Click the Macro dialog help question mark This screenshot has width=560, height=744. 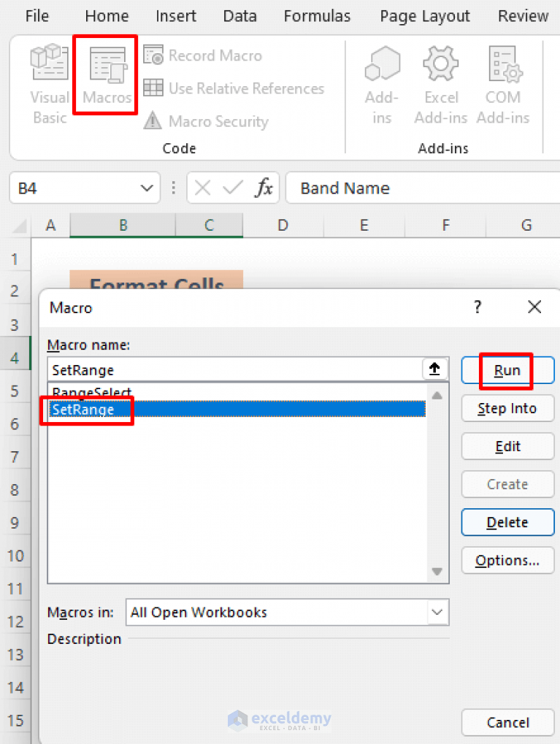(477, 307)
